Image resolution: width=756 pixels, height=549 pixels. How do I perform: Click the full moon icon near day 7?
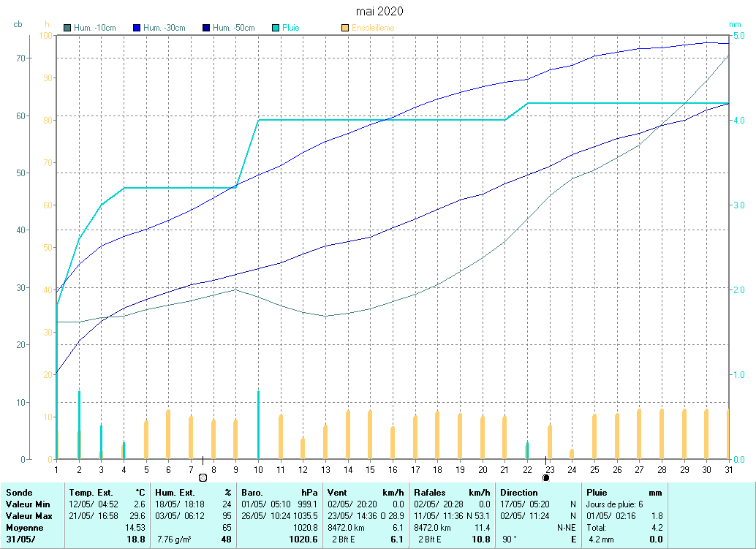pos(203,477)
